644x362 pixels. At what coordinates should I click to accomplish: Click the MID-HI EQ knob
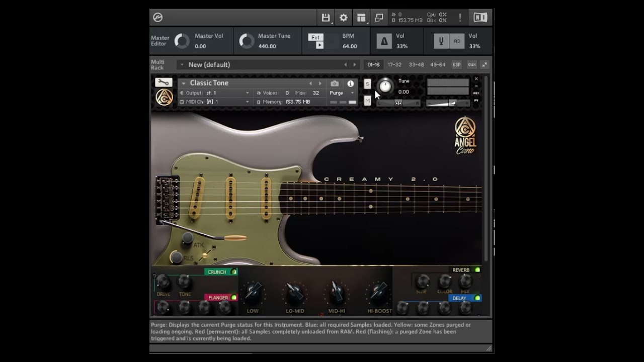pyautogui.click(x=337, y=292)
